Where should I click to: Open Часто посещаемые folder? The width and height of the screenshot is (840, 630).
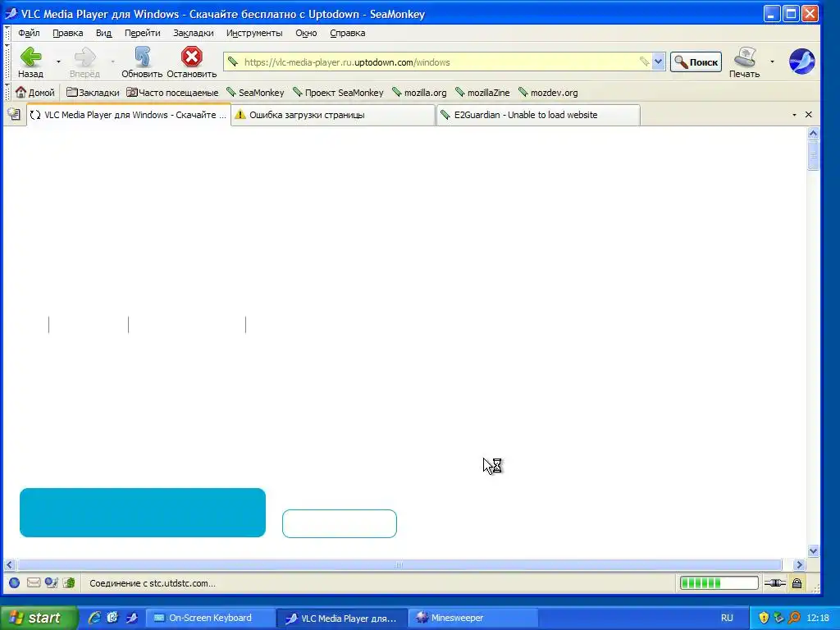(172, 93)
